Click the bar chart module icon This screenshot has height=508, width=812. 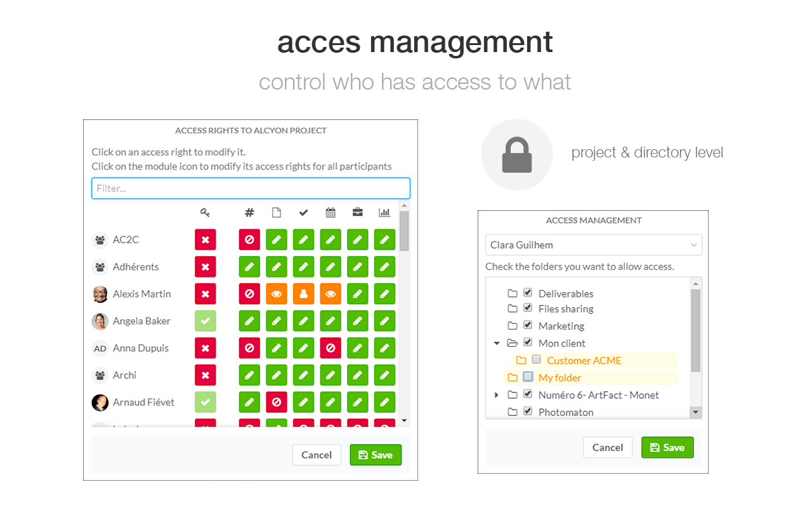pos(384,213)
